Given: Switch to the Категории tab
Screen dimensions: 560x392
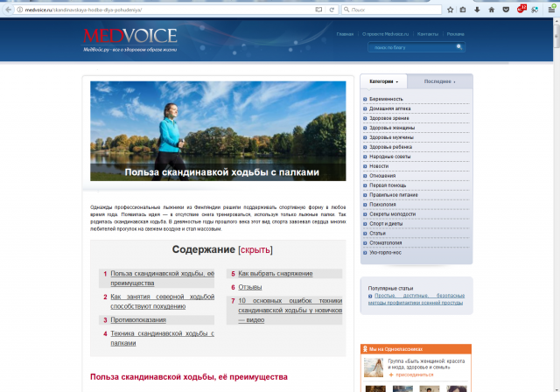Looking at the screenshot, I should 383,81.
